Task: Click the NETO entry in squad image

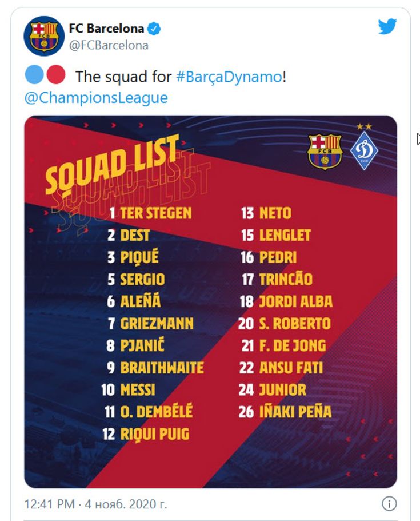Action: click(x=266, y=213)
